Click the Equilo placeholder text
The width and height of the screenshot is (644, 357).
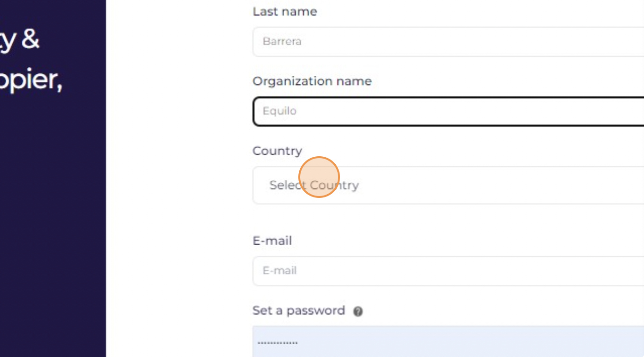[x=279, y=111]
